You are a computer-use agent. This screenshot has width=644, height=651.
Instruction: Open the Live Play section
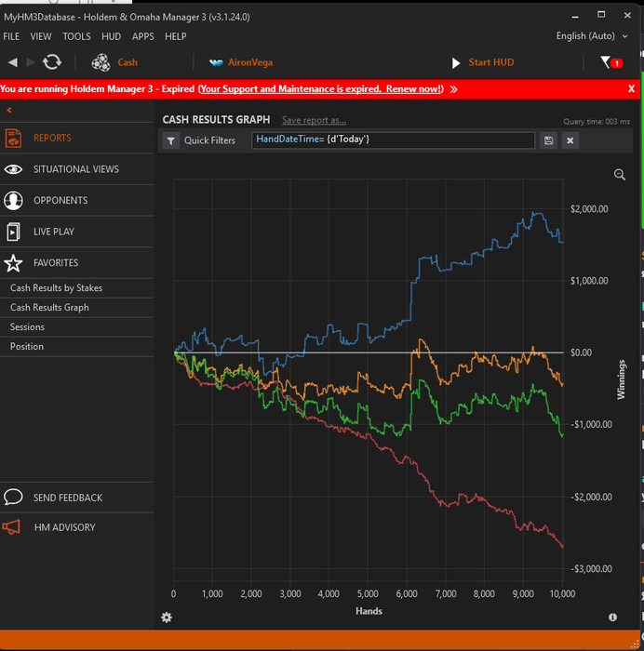tap(53, 232)
